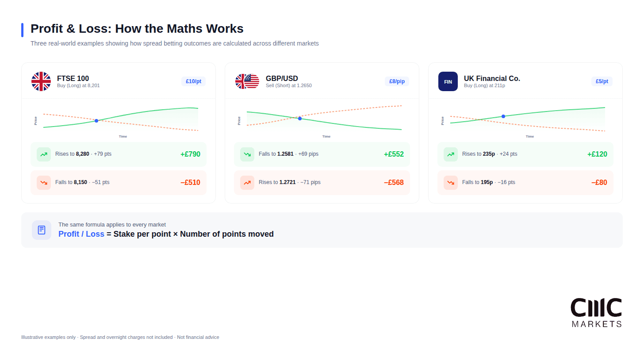The width and height of the screenshot is (644, 361).
Task: Click the £10/pt stake badge
Action: (193, 81)
